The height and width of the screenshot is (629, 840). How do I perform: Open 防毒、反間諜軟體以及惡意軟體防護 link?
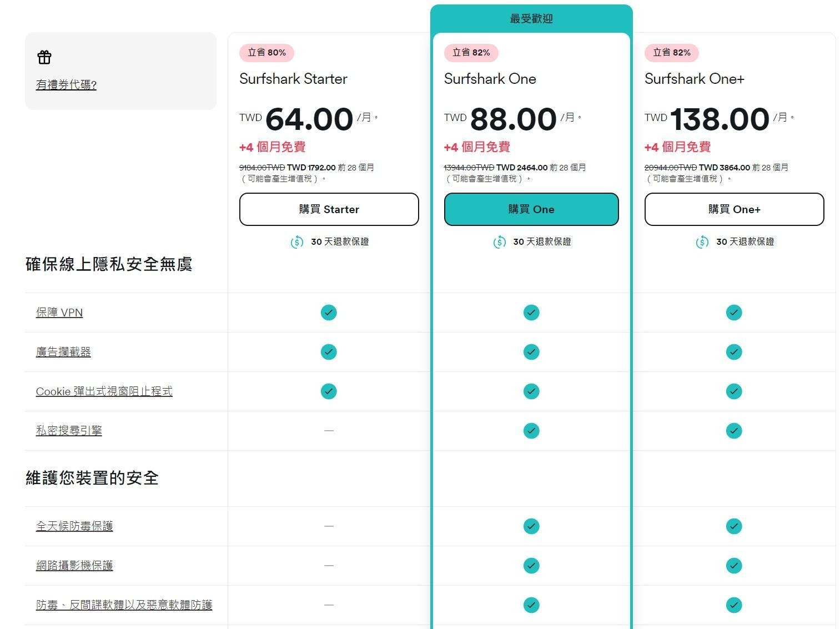[x=124, y=605]
